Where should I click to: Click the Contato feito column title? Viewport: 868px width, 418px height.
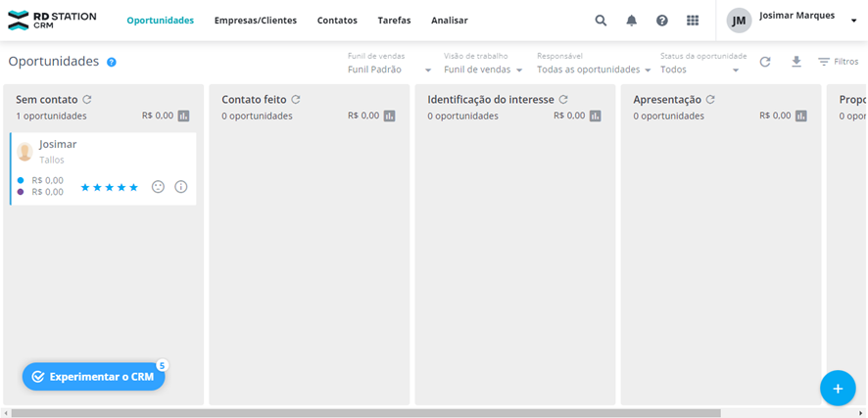tap(254, 100)
